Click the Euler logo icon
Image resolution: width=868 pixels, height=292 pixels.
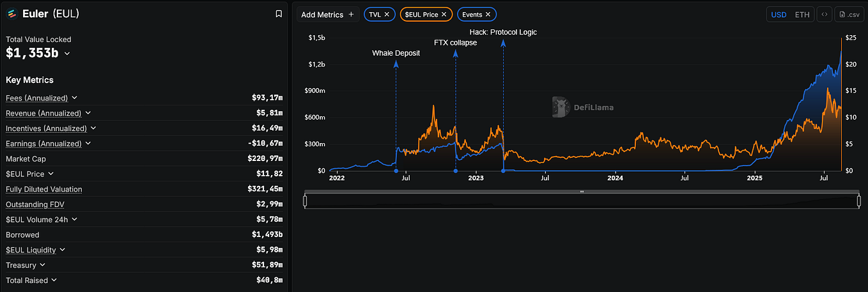12,13
